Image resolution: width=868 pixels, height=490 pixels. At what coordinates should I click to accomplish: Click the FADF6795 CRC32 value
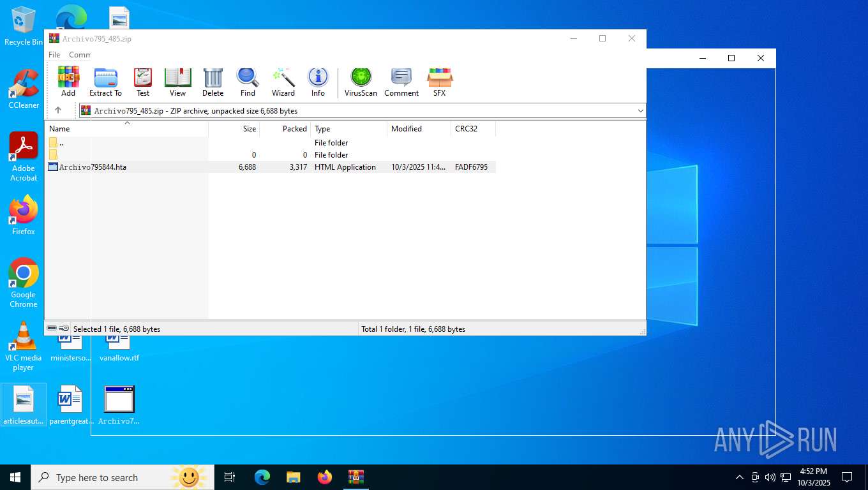(471, 167)
